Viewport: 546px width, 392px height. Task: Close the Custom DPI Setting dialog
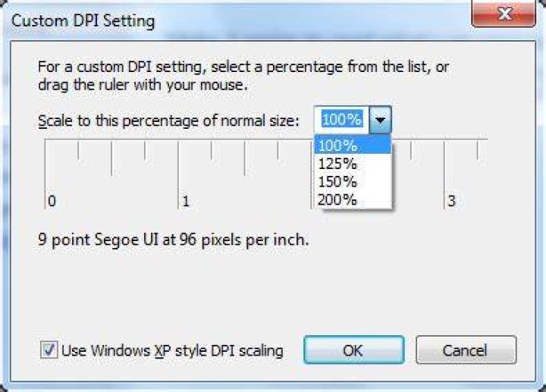(x=504, y=14)
